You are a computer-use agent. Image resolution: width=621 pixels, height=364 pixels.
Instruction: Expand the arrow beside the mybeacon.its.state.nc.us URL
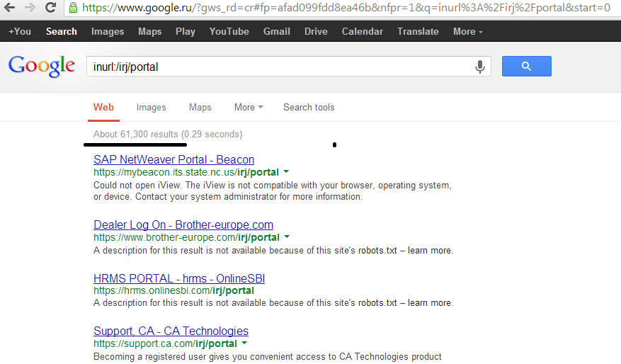[286, 172]
